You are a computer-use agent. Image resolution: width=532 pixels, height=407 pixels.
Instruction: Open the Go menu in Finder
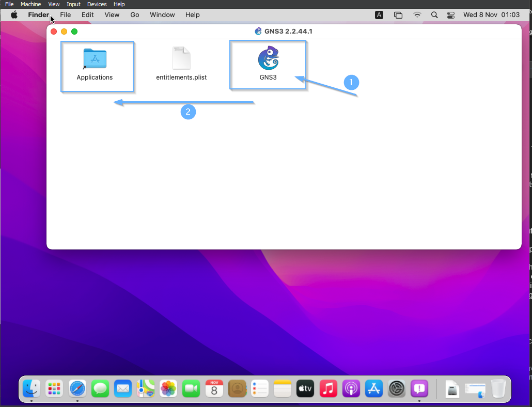tap(135, 15)
